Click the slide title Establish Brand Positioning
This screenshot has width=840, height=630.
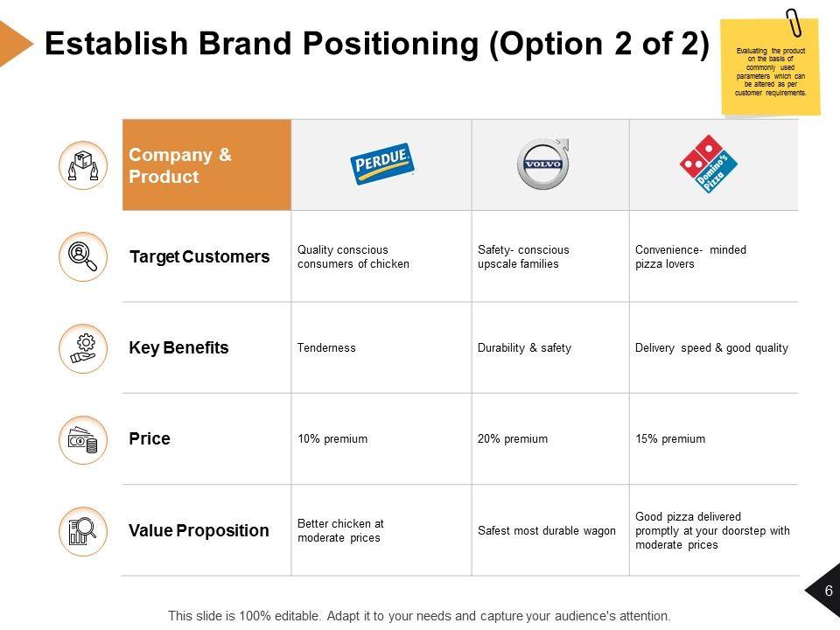(x=376, y=44)
